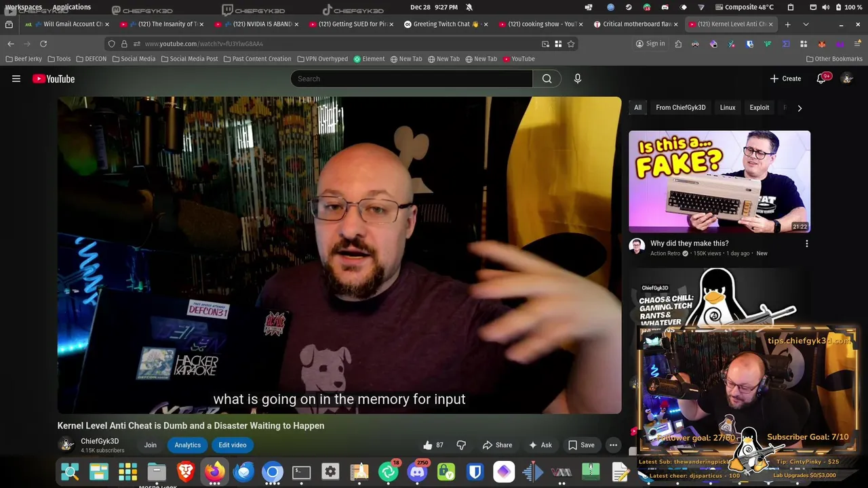Go to the YouTube home logo
This screenshot has height=488, width=868.
coord(54,79)
